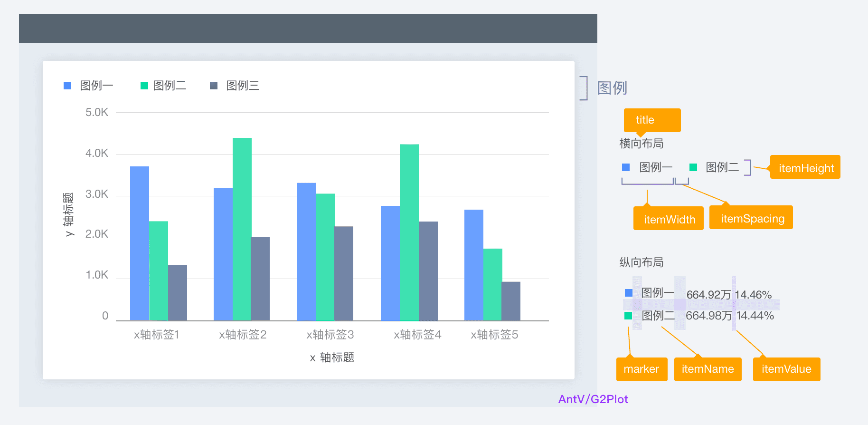Image resolution: width=868 pixels, height=425 pixels.
Task: Click green marker in the 纵向布局 legend
Action: [x=628, y=316]
